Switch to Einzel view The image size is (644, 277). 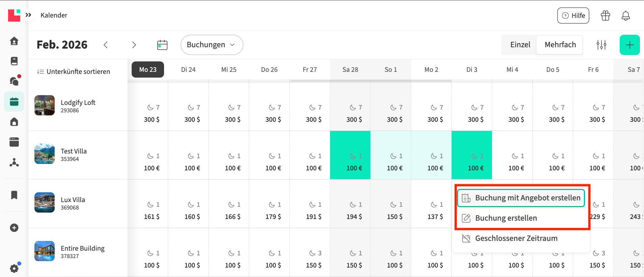tap(520, 45)
